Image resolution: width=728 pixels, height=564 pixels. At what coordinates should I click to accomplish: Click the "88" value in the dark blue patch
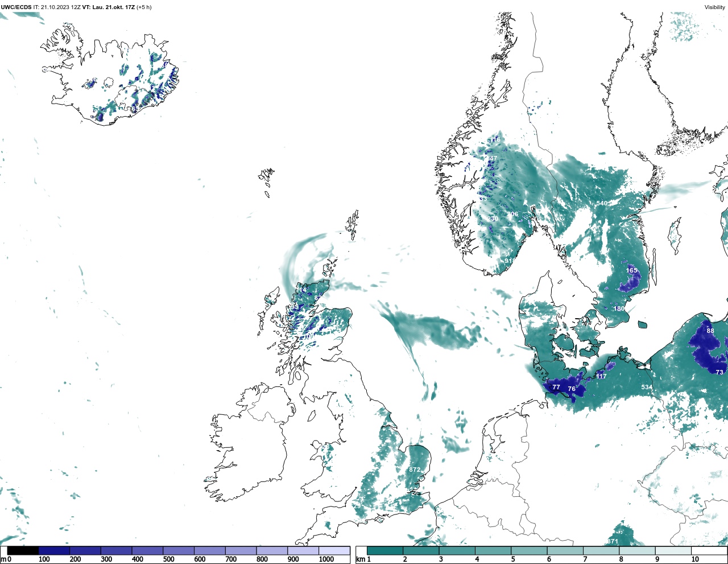click(710, 331)
